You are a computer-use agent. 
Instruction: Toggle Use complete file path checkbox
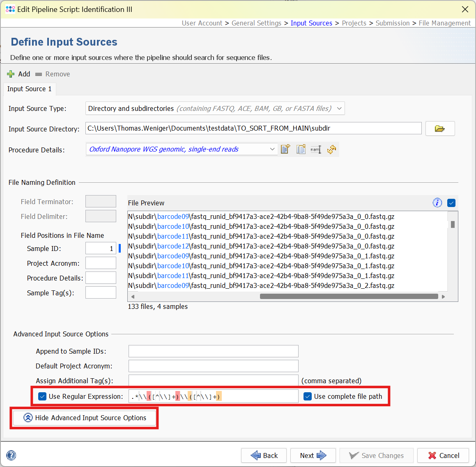point(308,396)
